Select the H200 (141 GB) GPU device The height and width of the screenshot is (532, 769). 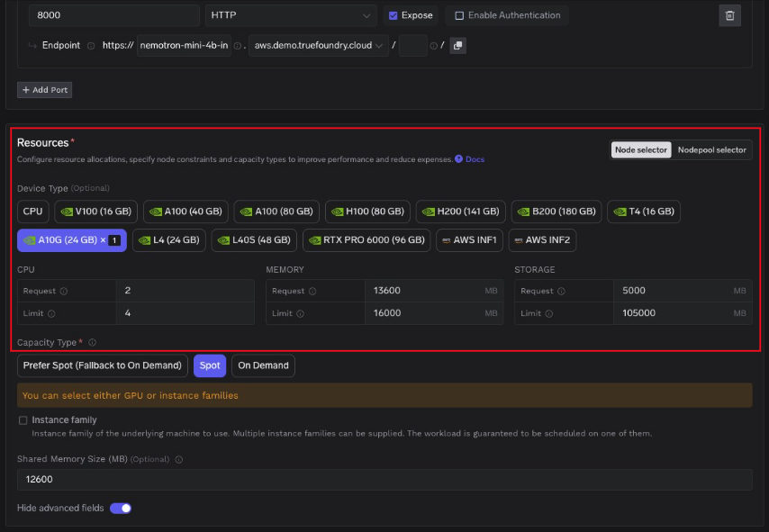click(461, 212)
